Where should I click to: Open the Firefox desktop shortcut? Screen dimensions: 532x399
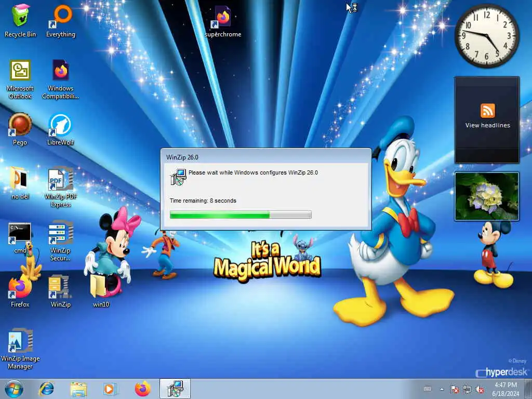click(x=20, y=291)
